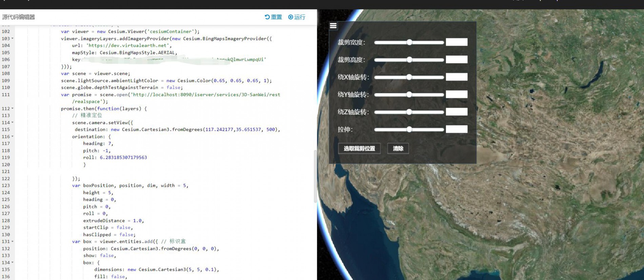The width and height of the screenshot is (644, 280).
Task: Adjust the 拉伸 slider
Action: coord(409,129)
